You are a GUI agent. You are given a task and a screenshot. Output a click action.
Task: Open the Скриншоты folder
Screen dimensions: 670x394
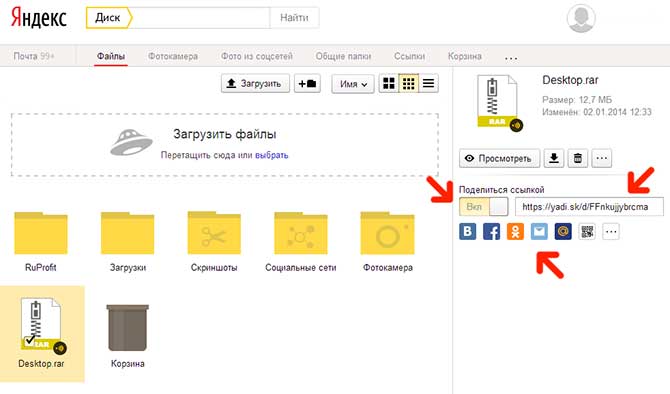point(214,233)
